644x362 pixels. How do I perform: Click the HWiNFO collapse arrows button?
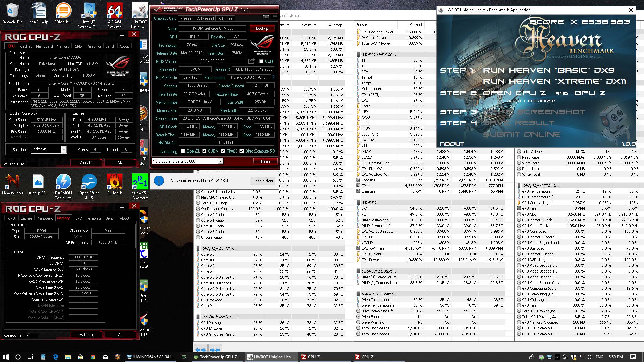point(215,350)
